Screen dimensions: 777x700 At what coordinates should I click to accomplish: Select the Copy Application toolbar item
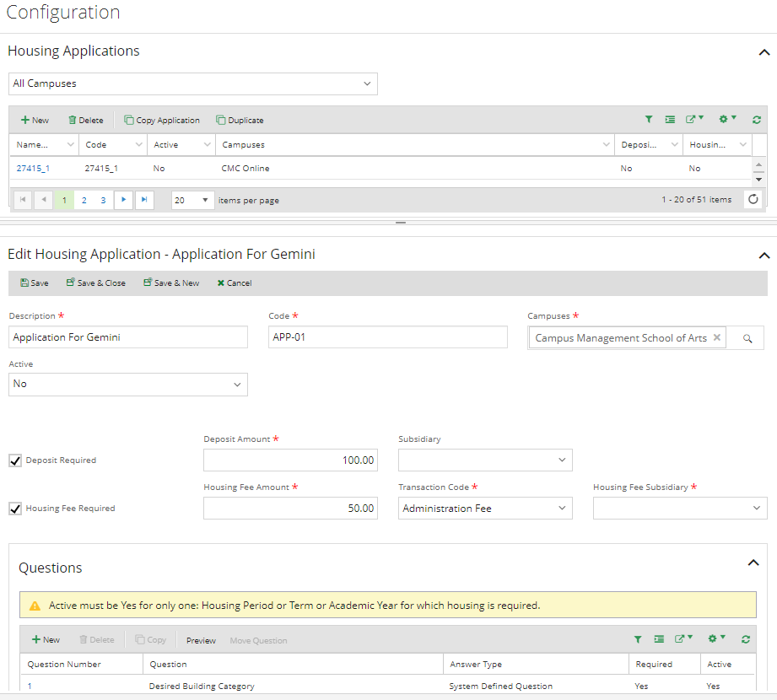(161, 119)
